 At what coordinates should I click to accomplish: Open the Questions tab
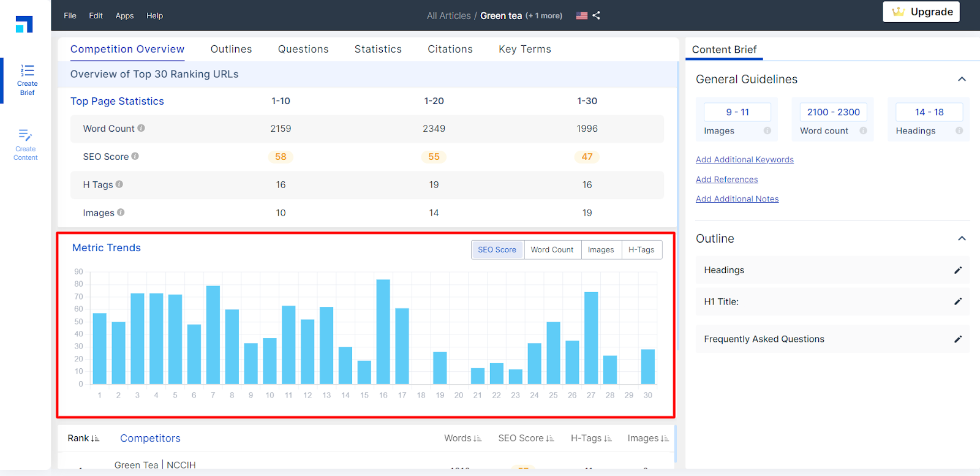pos(303,49)
